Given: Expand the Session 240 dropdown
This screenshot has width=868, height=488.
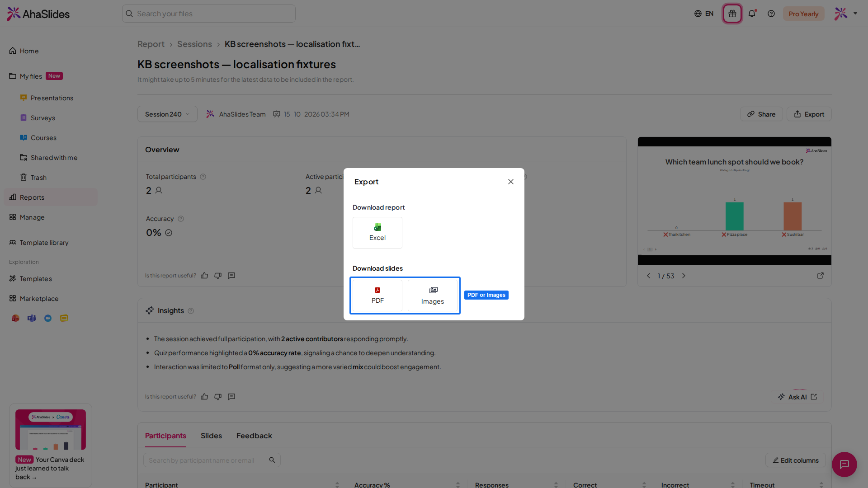Looking at the screenshot, I should click(x=167, y=114).
